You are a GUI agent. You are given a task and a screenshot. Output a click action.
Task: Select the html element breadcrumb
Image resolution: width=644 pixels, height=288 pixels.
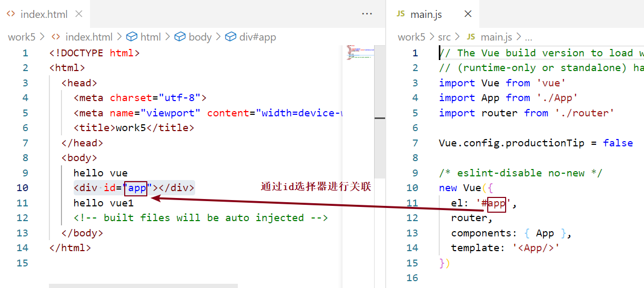[150, 37]
